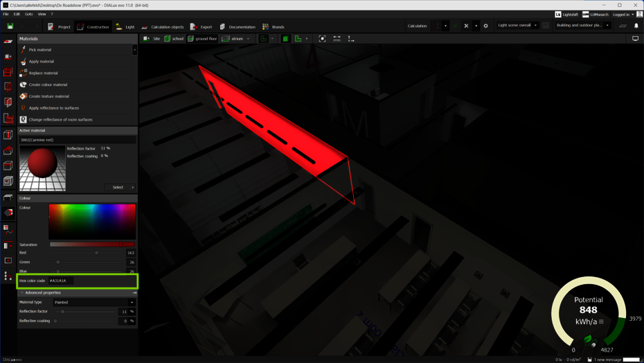Select the Replace material icon
The height and width of the screenshot is (363, 644).
click(24, 73)
